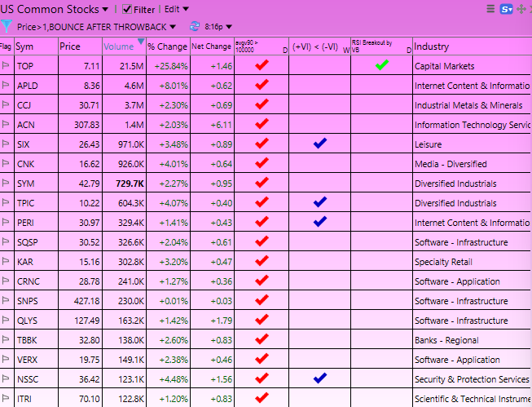Click the move crosshair icon
The image size is (532, 407).
point(521,9)
